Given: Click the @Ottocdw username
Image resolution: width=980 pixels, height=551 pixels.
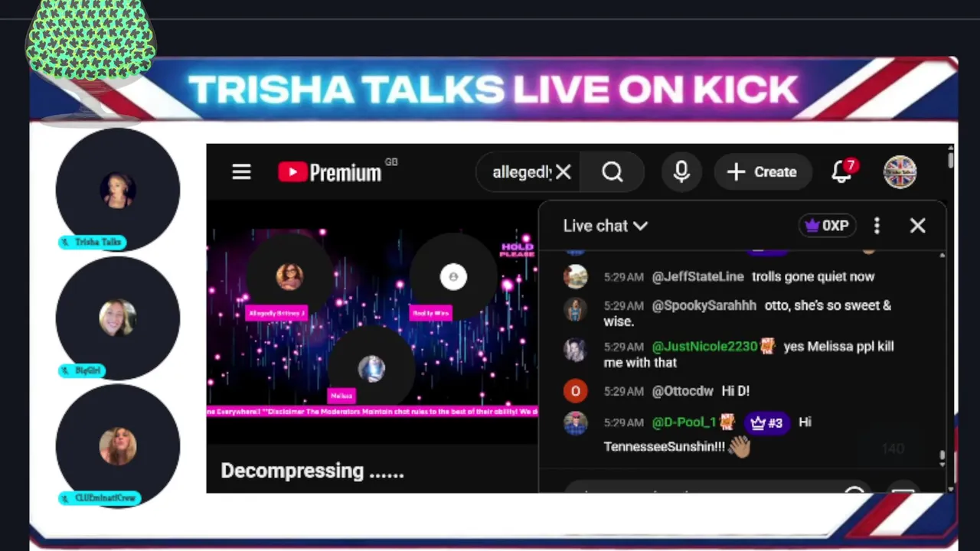Looking at the screenshot, I should pyautogui.click(x=682, y=391).
